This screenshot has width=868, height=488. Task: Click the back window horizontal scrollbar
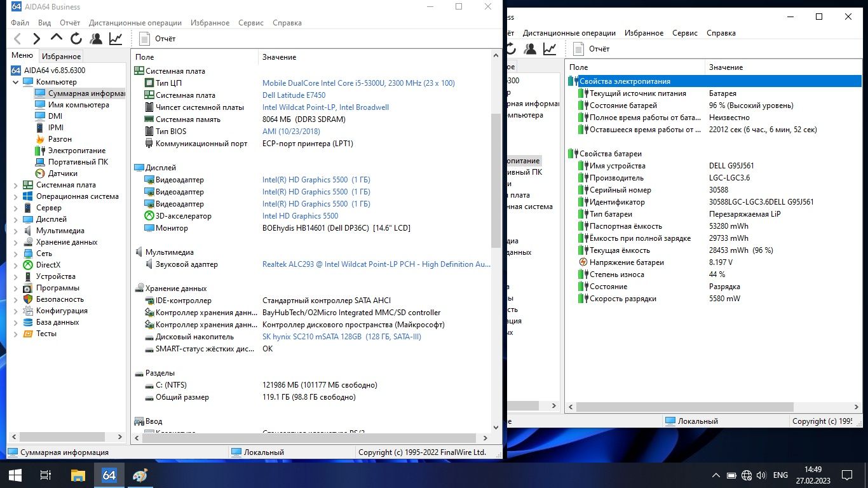pos(685,407)
